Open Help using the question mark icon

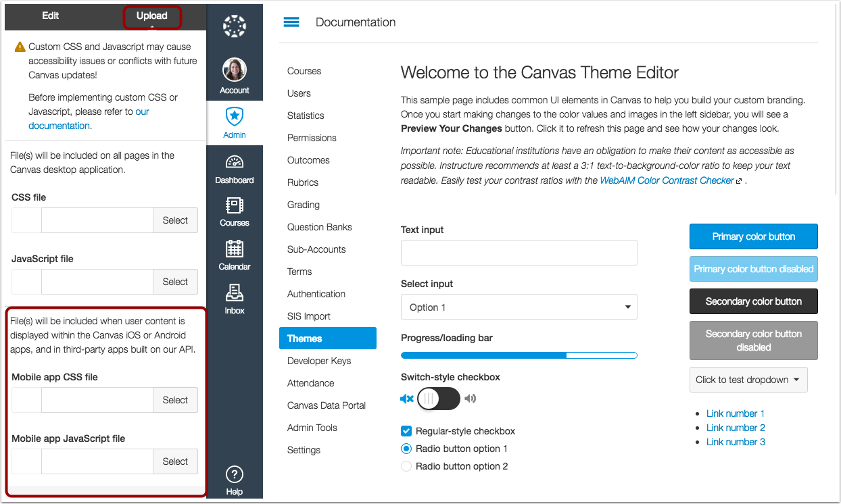[234, 474]
